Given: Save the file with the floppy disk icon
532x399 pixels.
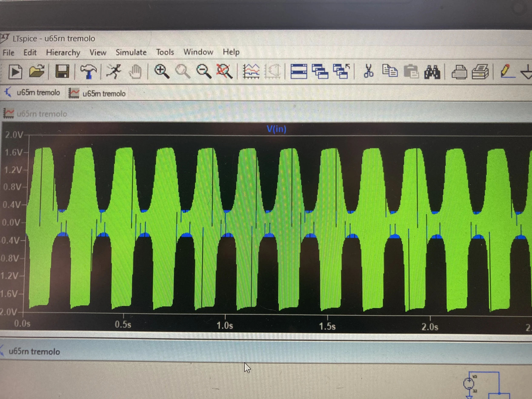Looking at the screenshot, I should point(62,72).
